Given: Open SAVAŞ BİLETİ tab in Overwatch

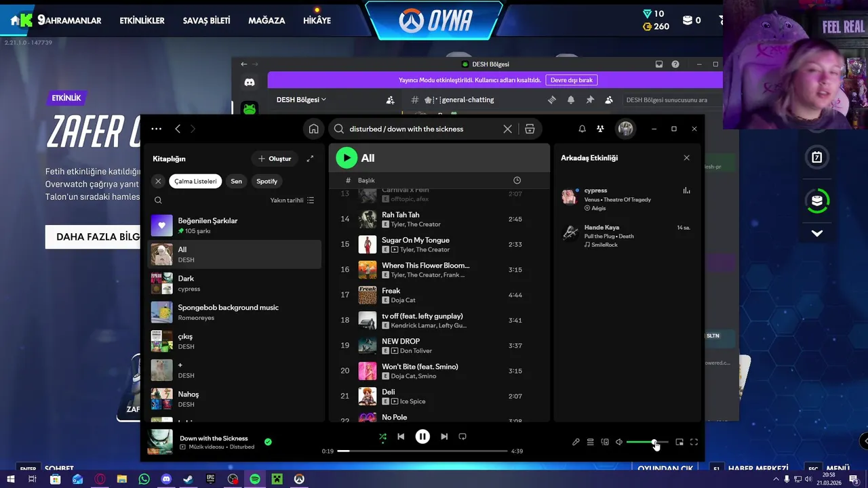Looking at the screenshot, I should (206, 20).
